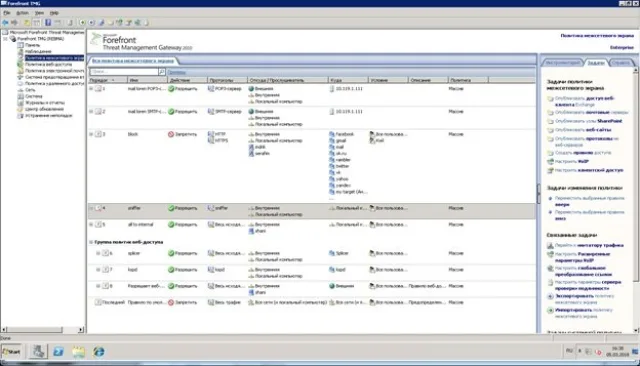The width and height of the screenshot is (640, 366).
Task: Click the rule search input field
Action: click(x=124, y=72)
